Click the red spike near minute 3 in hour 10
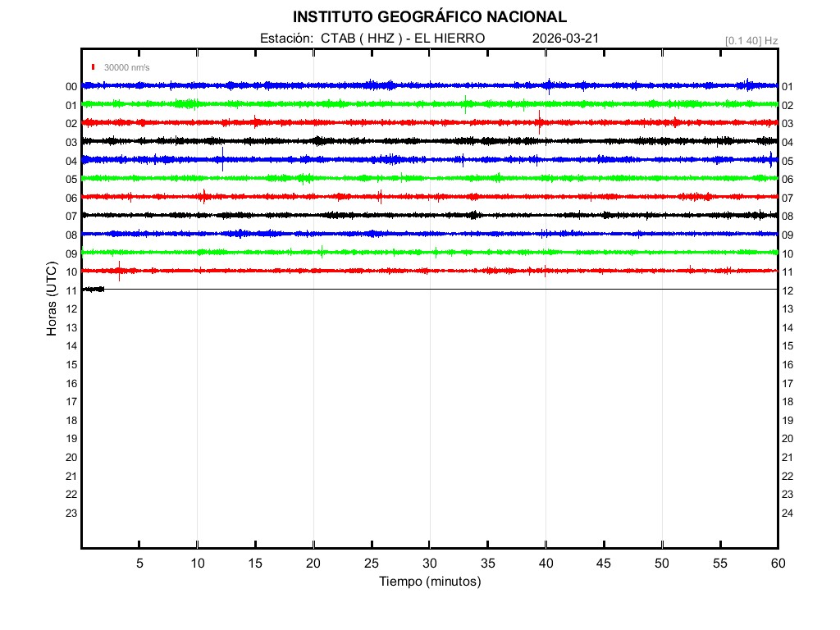 point(120,270)
